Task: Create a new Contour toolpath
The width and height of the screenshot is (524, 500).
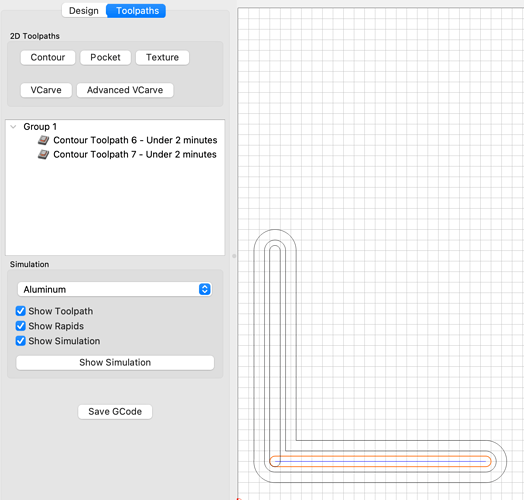Action: pos(48,57)
